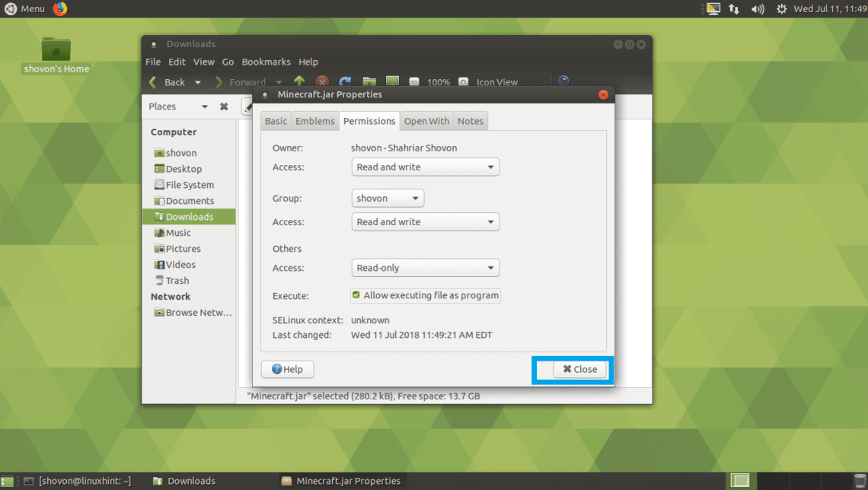868x490 pixels.
Task: Open the Group Access dropdown
Action: coord(426,222)
